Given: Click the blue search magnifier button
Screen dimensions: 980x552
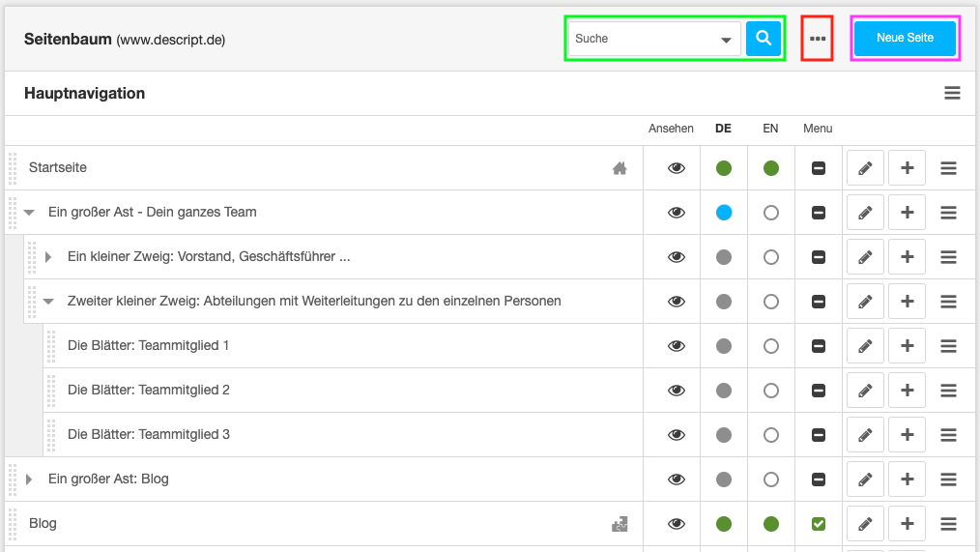Looking at the screenshot, I should 764,38.
